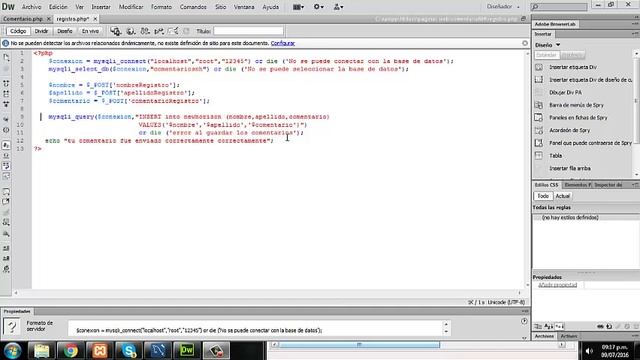Click the collapse selection icon
Image resolution: width=640 pixels, height=360 pixels.
coord(6,94)
